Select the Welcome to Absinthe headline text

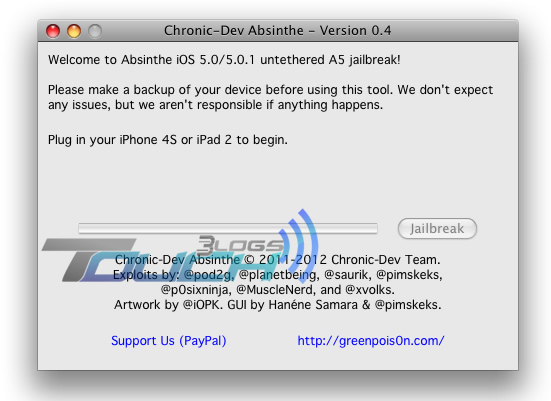click(x=224, y=60)
